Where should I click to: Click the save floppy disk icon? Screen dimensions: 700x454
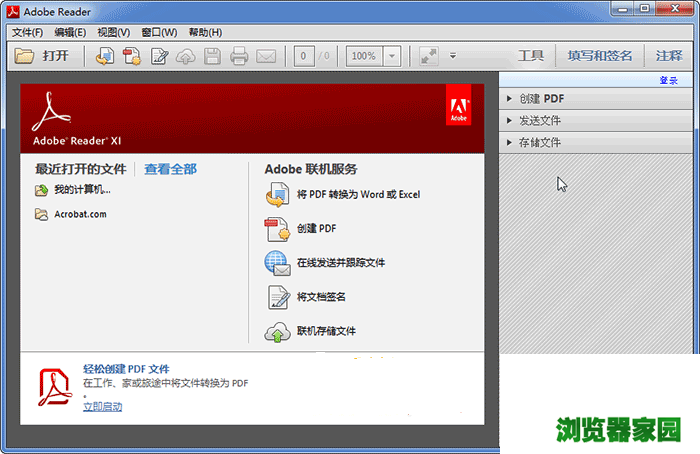tap(212, 57)
